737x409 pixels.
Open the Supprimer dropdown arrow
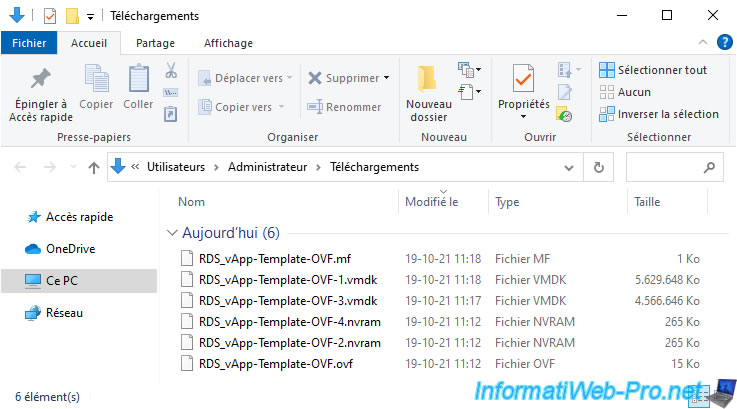386,78
